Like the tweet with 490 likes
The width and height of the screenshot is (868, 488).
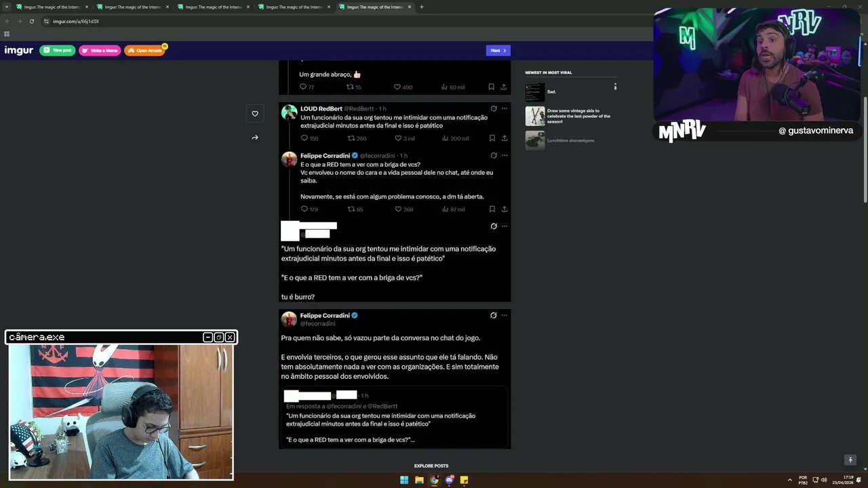click(x=397, y=87)
